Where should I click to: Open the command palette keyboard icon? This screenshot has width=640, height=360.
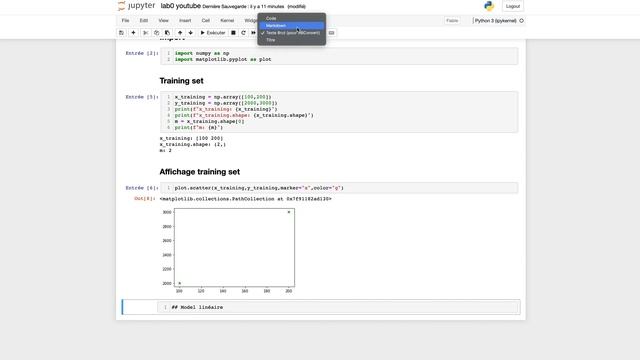tap(331, 33)
